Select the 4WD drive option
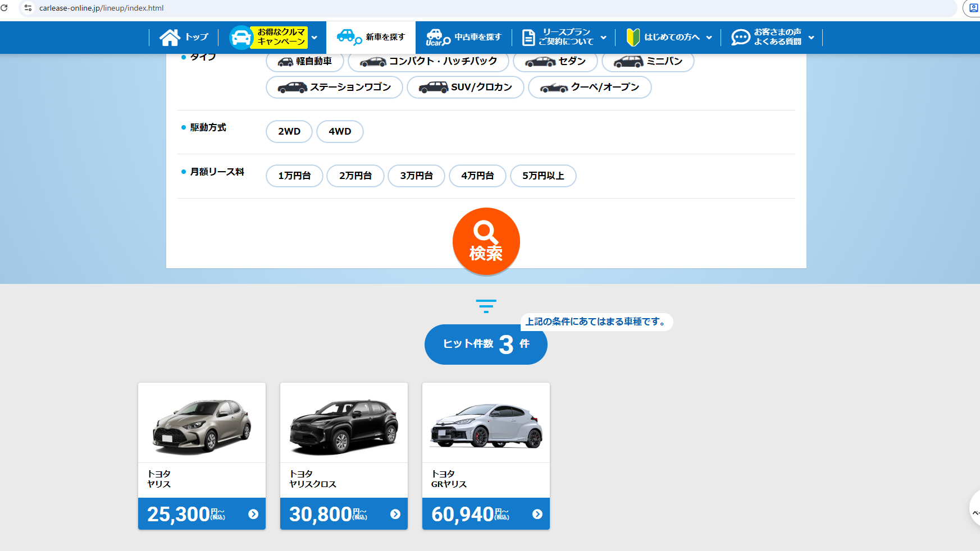This screenshot has width=980, height=551. (340, 131)
